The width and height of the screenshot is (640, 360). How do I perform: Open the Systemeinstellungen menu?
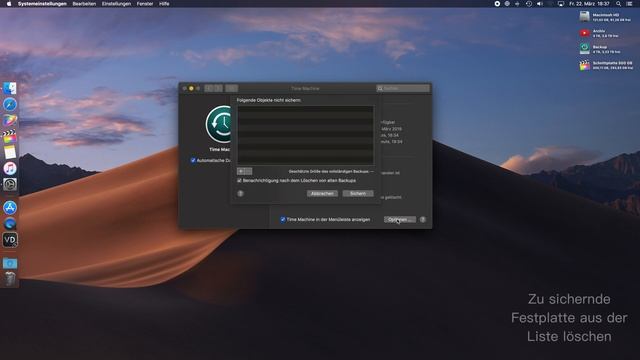tap(42, 4)
